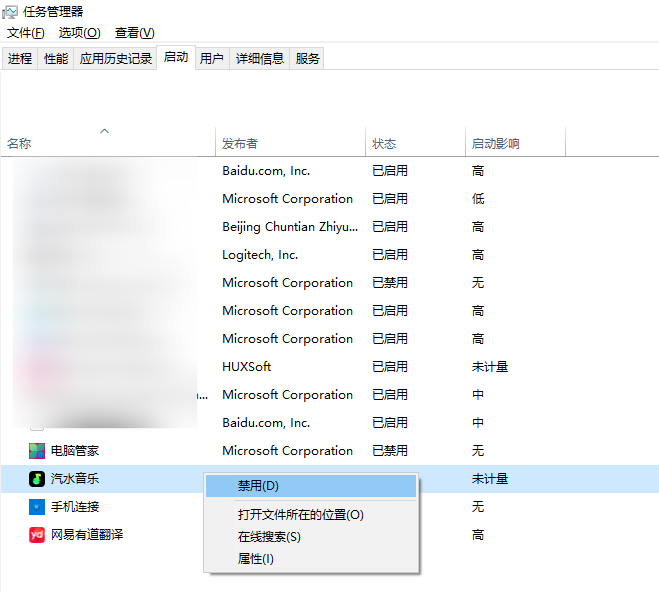This screenshot has width=659, height=592.
Task: Switch to the 用户 tab
Action: click(212, 58)
